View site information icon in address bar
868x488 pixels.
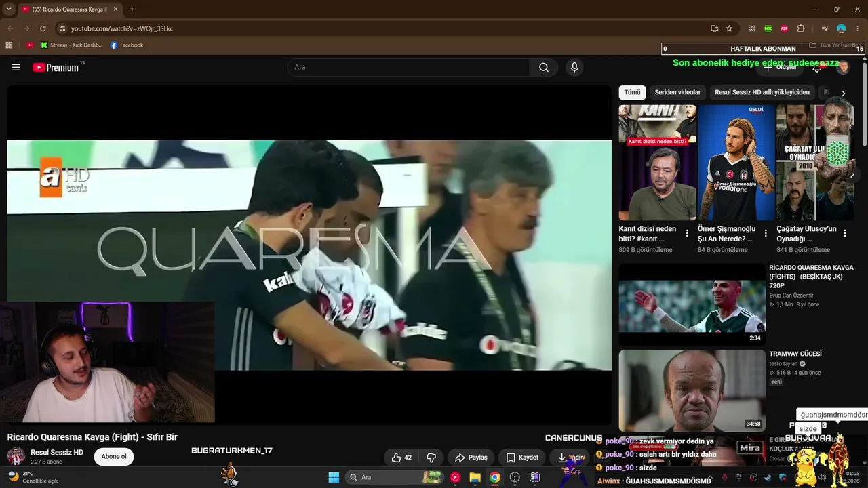point(62,28)
